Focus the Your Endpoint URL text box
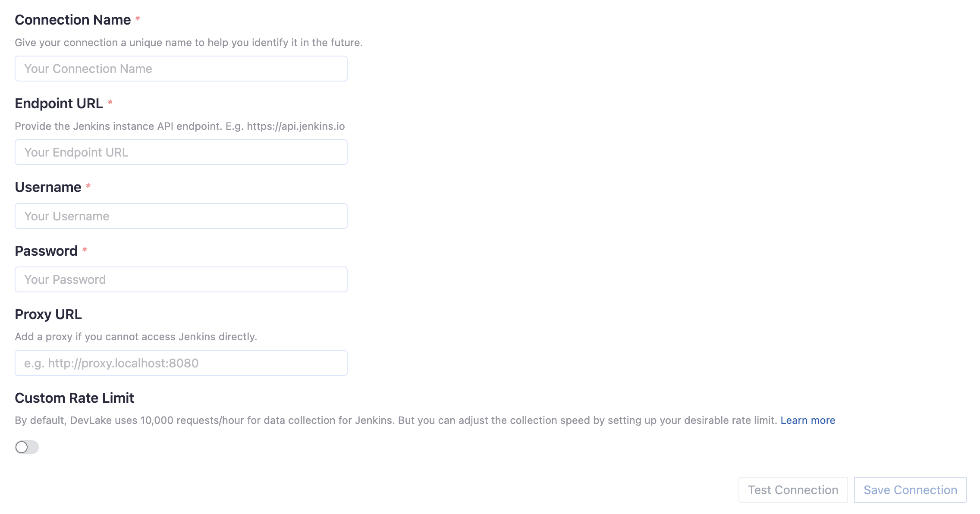 (181, 152)
